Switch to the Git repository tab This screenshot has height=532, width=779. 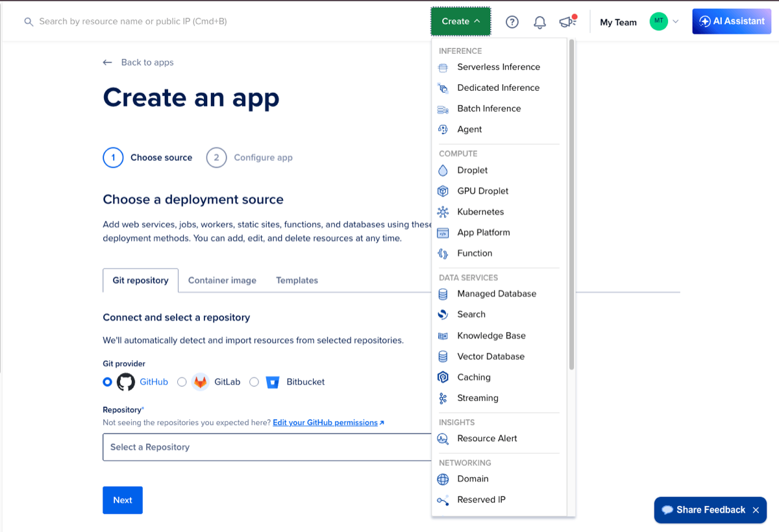[x=140, y=280]
